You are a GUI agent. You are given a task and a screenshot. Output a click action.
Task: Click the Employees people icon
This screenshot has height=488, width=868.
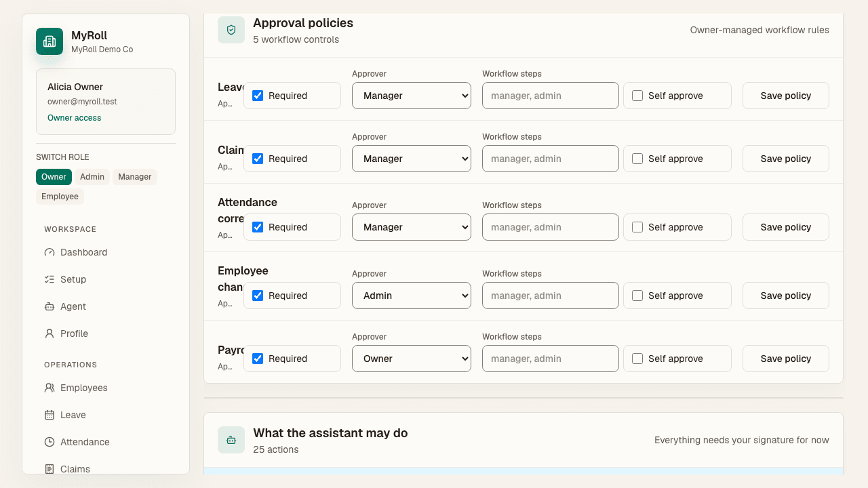point(50,388)
